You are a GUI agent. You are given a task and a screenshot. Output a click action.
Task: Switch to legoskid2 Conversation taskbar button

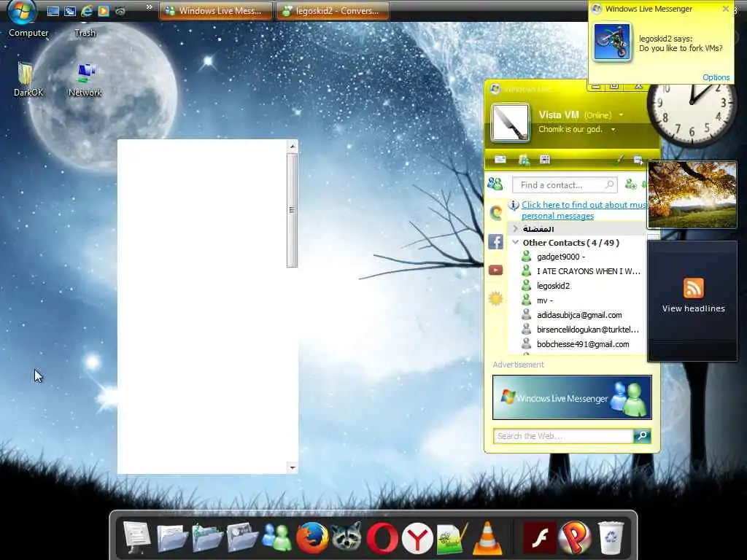pos(333,11)
